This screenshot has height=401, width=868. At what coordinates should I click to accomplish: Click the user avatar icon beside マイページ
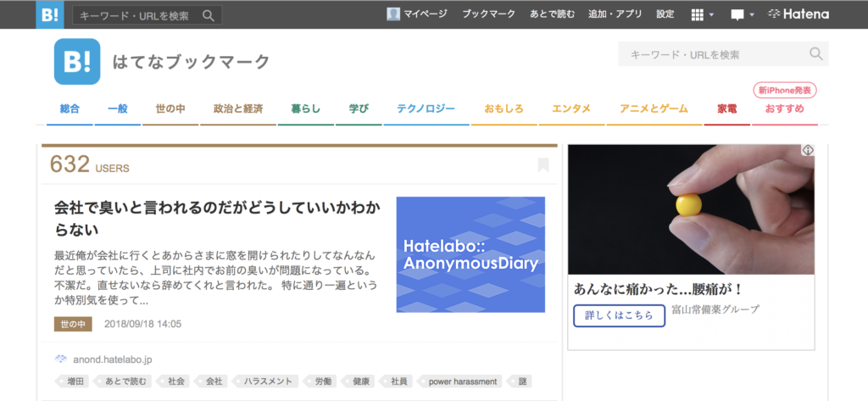click(x=393, y=14)
